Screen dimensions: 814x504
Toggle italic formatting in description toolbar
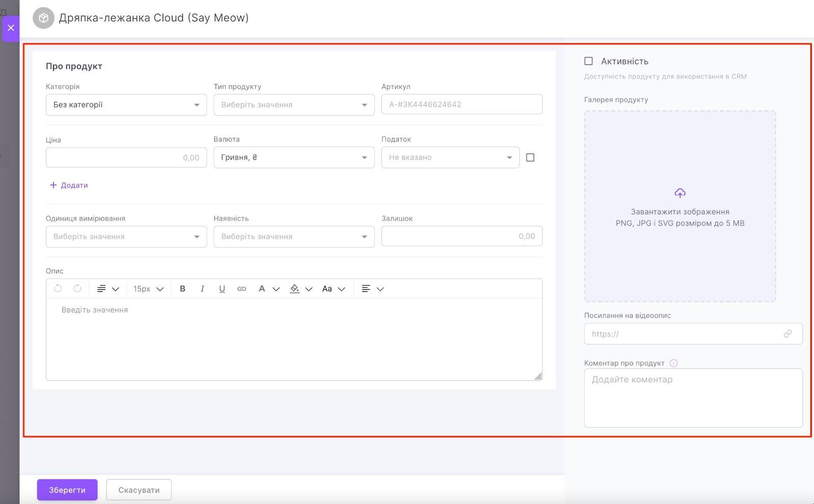pos(202,288)
